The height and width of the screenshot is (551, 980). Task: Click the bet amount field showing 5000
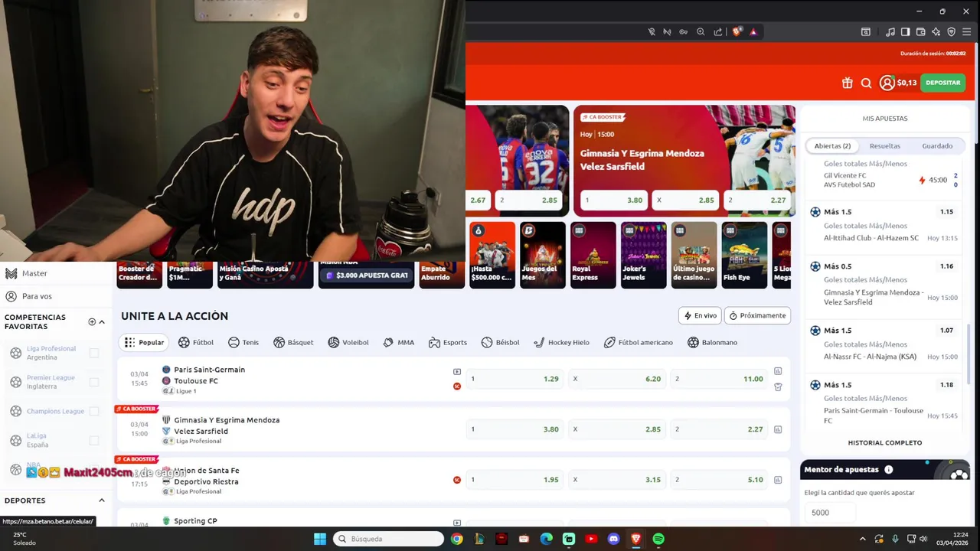click(831, 513)
